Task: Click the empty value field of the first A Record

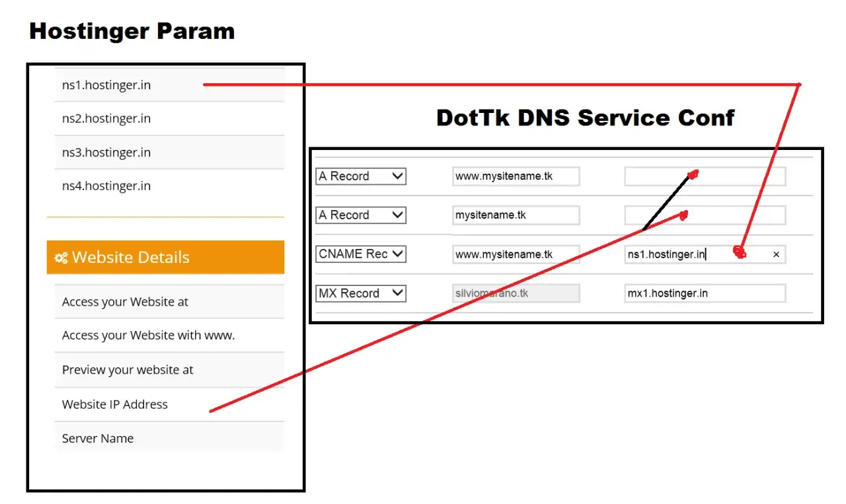Action: pos(705,176)
